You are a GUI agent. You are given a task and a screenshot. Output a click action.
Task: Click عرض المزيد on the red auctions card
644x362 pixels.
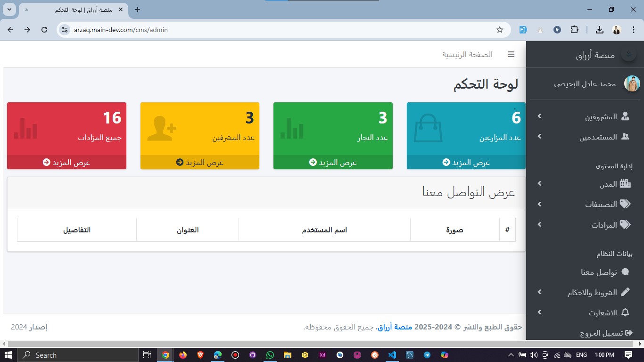(66, 162)
